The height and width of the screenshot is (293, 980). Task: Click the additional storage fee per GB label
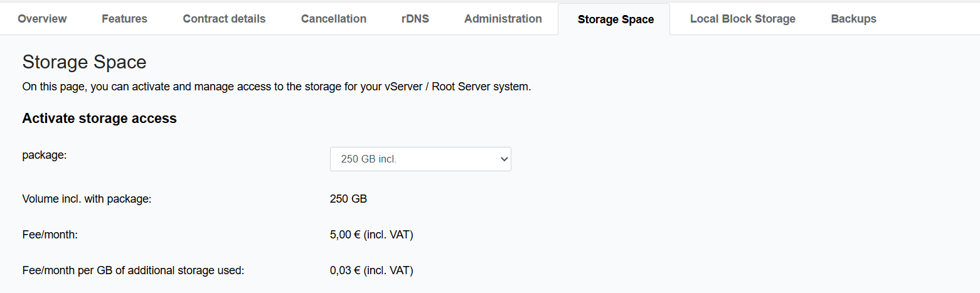click(x=132, y=271)
